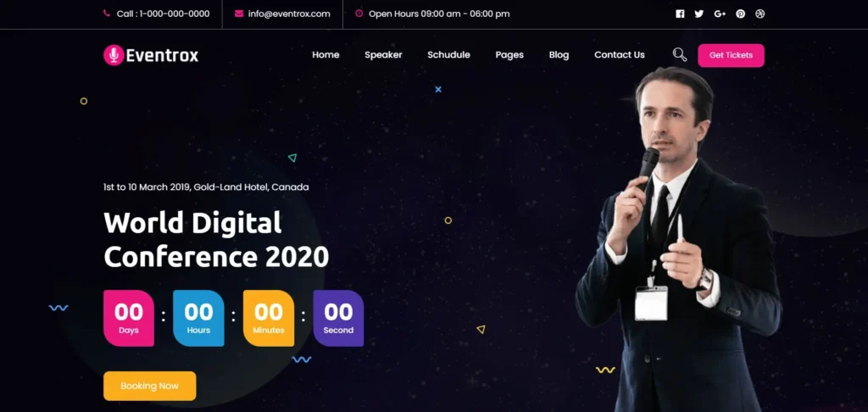The height and width of the screenshot is (412, 868).
Task: Click the Get Tickets button
Action: point(731,55)
